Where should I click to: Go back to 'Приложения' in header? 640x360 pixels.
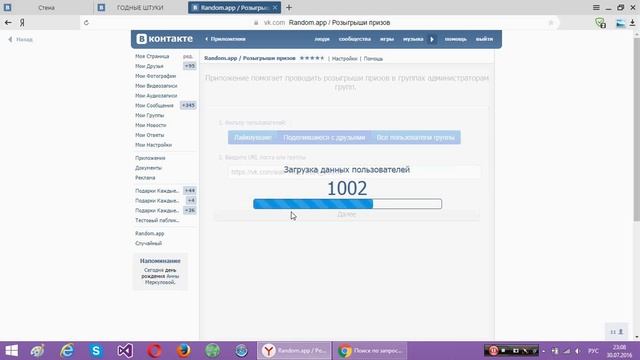click(225, 39)
